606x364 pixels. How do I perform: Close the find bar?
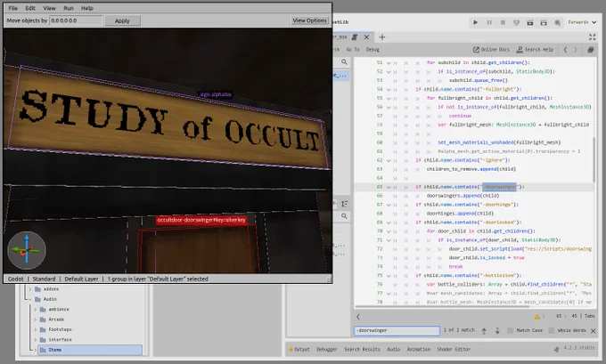tap(594, 331)
